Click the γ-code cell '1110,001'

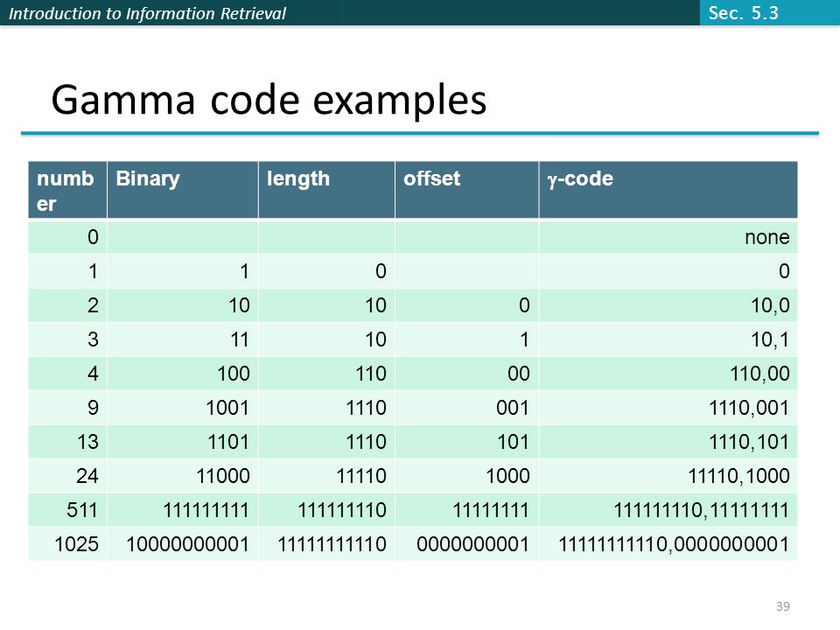(668, 408)
